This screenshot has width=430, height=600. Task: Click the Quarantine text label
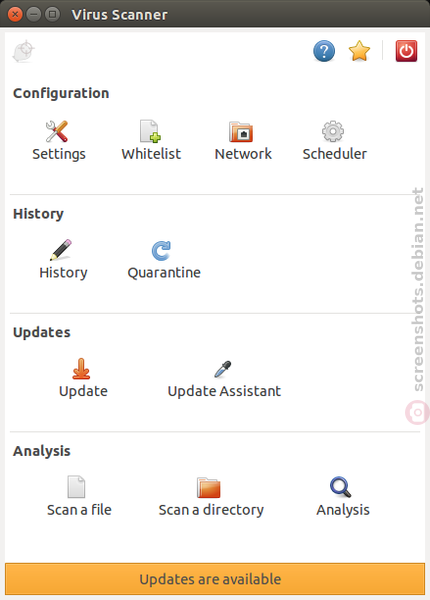pos(164,273)
